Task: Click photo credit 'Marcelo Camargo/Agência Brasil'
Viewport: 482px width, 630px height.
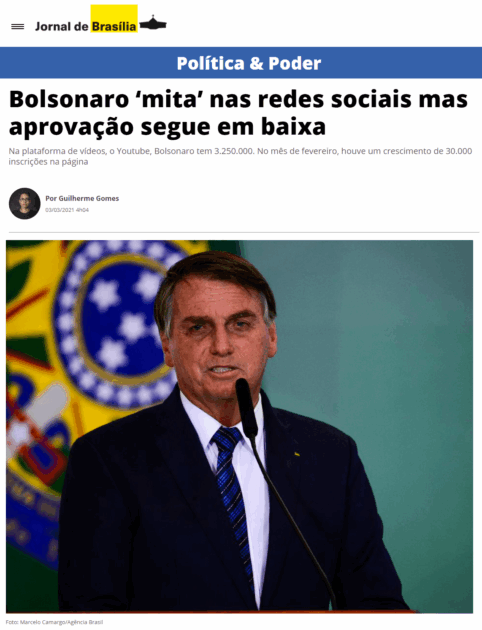Action: [x=61, y=622]
